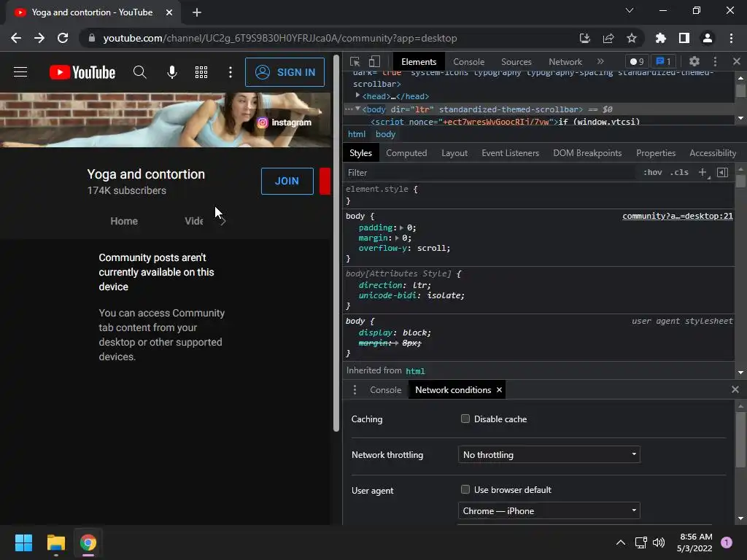
Task: Open Chrome three-dot menu
Action: pos(731,38)
